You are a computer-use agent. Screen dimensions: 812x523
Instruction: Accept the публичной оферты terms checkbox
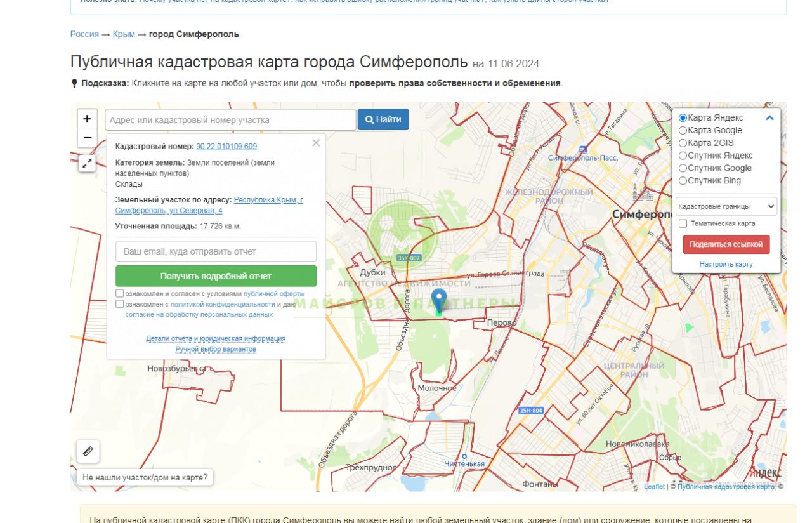click(x=120, y=294)
